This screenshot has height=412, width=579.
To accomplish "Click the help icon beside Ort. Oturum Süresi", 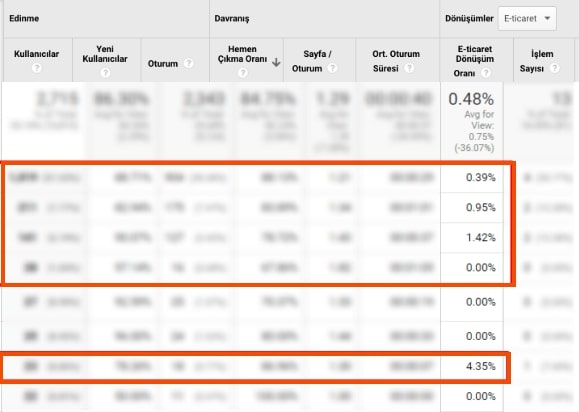I will tap(409, 68).
